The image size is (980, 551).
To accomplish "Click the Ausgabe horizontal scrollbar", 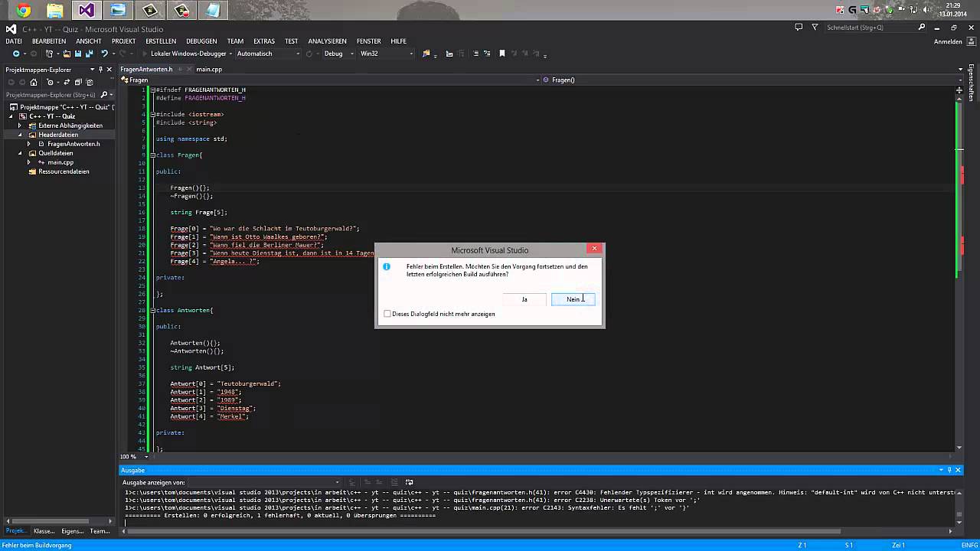I will (x=536, y=531).
